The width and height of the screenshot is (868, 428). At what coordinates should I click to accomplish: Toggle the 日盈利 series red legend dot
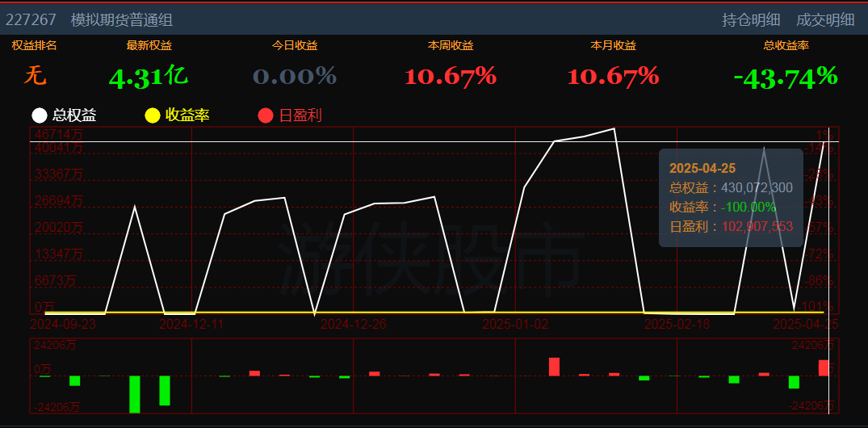click(x=265, y=115)
